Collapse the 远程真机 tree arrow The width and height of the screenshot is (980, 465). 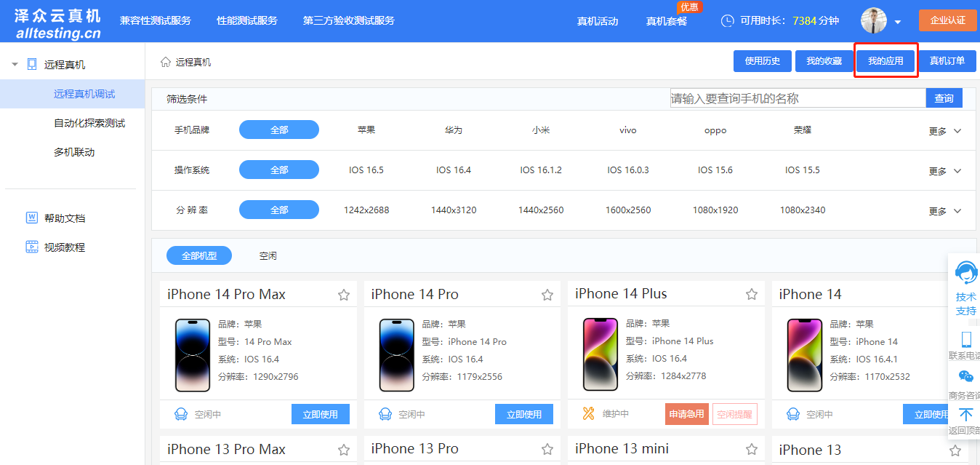15,65
